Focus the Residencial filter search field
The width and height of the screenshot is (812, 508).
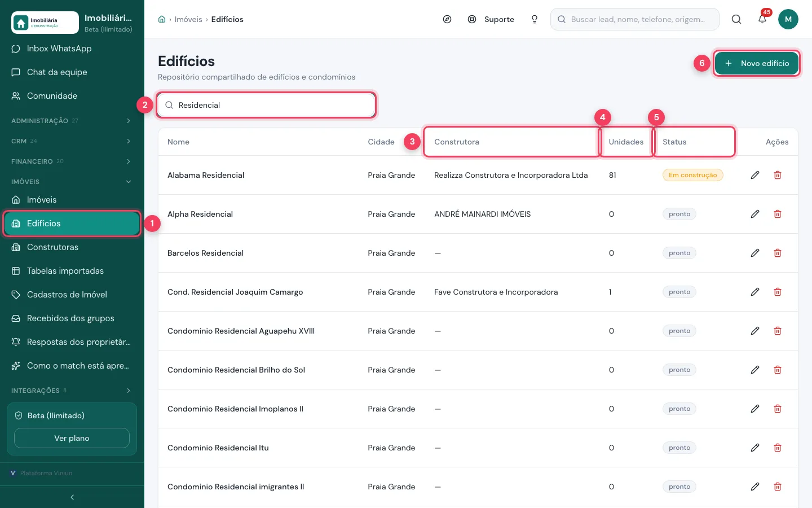tap(266, 105)
